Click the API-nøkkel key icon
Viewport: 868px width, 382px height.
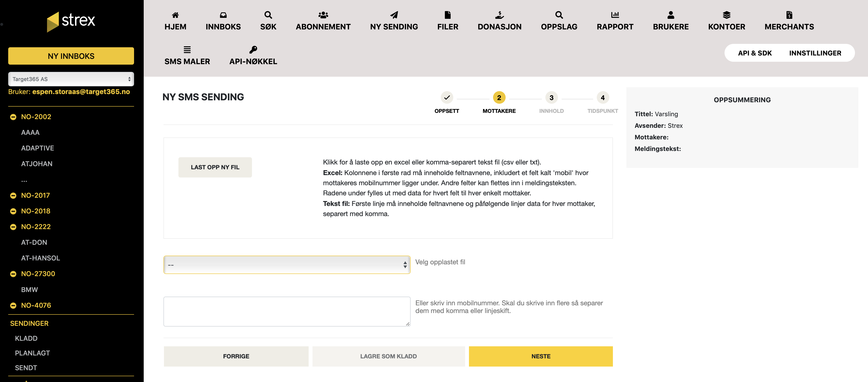(x=253, y=50)
